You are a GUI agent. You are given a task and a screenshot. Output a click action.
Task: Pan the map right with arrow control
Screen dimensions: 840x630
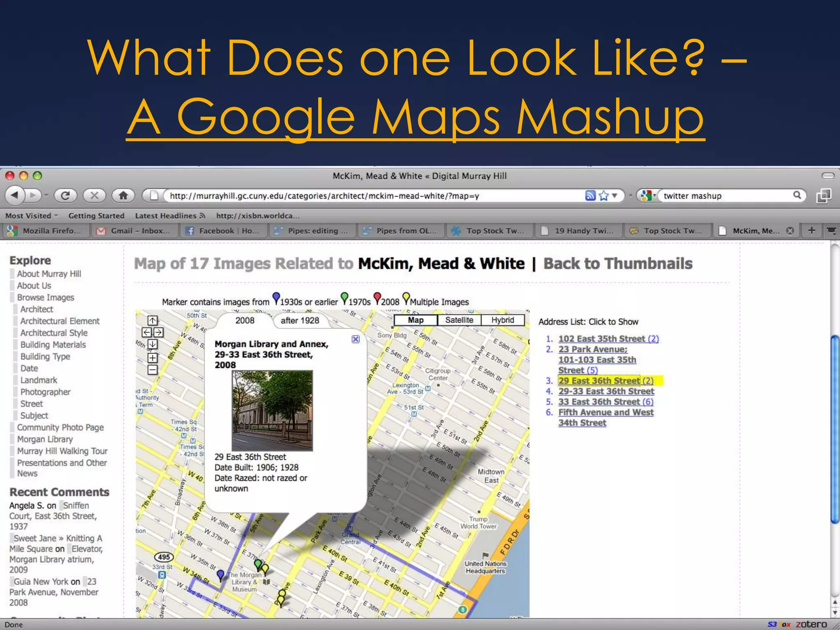click(x=158, y=332)
